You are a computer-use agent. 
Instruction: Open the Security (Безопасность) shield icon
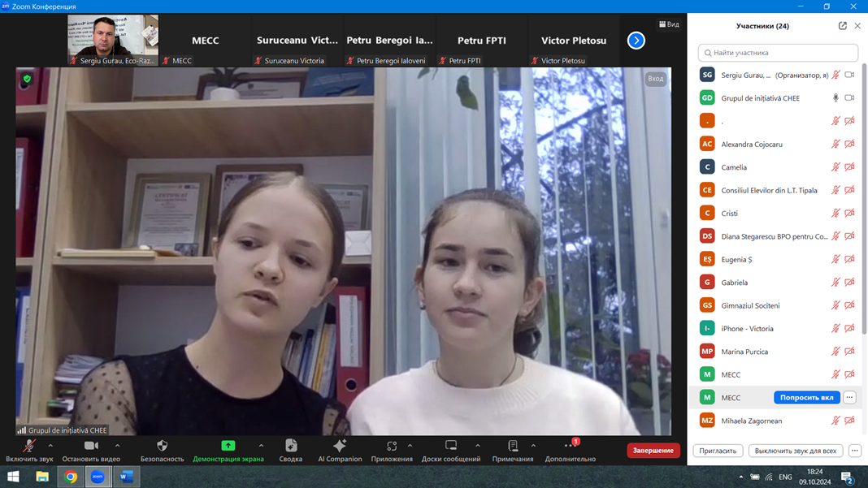162,446
